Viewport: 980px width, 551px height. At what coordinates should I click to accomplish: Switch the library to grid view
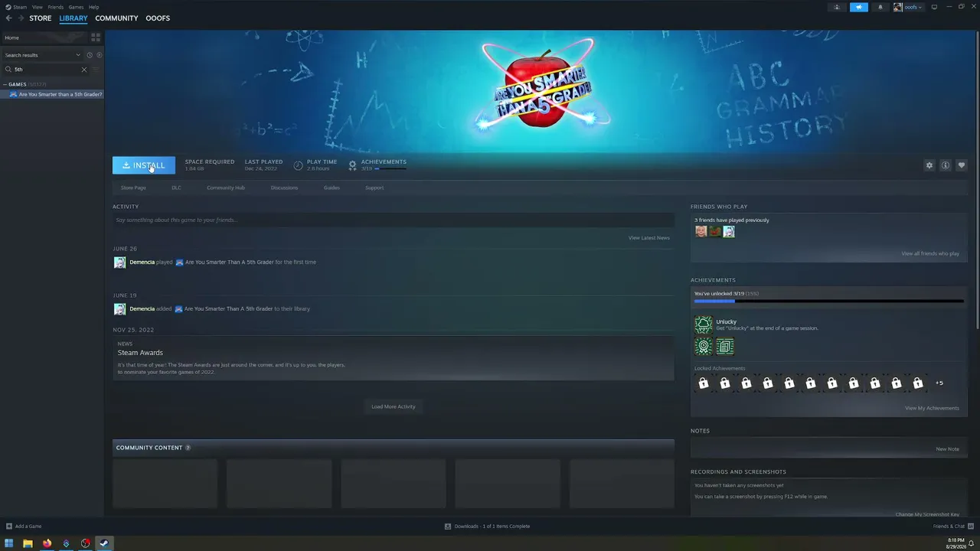[96, 37]
